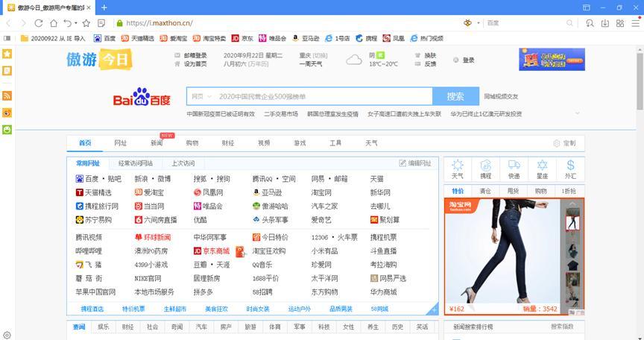Click the 编辑网址 edit link
Screen dimensions: 644x340
[415, 163]
